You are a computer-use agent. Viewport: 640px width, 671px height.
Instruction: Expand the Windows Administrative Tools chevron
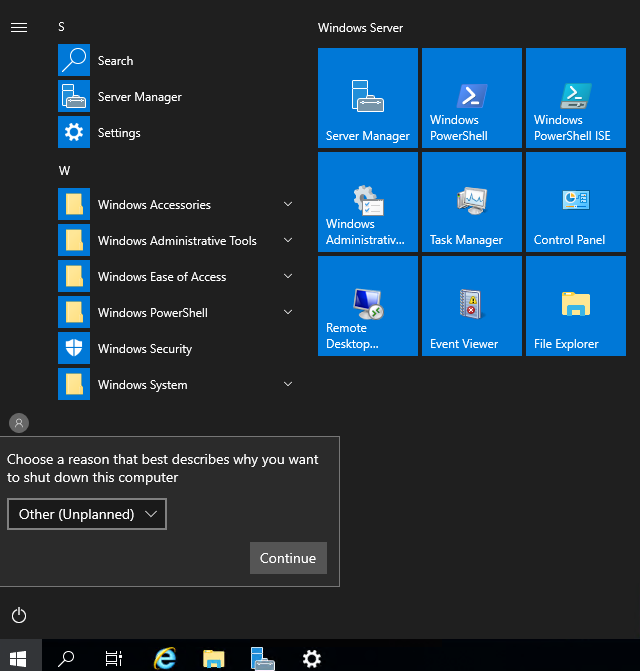(288, 240)
